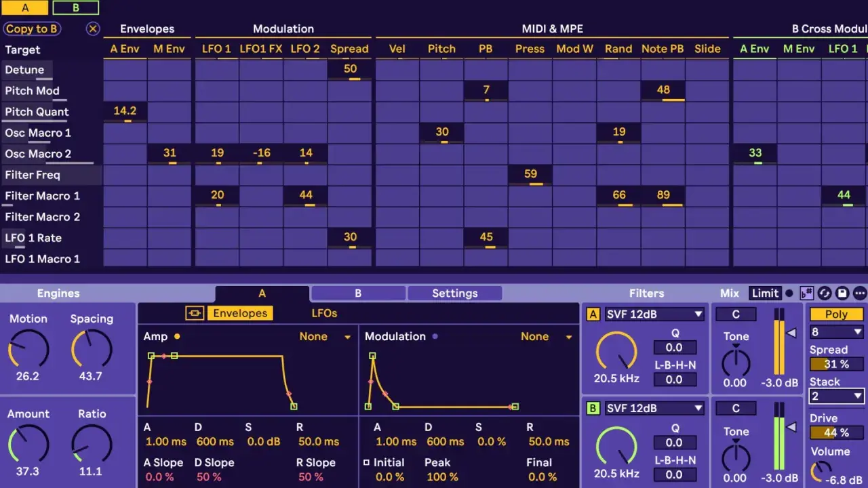The width and height of the screenshot is (868, 488).
Task: Toggle the Poly voice mode button
Action: point(836,314)
